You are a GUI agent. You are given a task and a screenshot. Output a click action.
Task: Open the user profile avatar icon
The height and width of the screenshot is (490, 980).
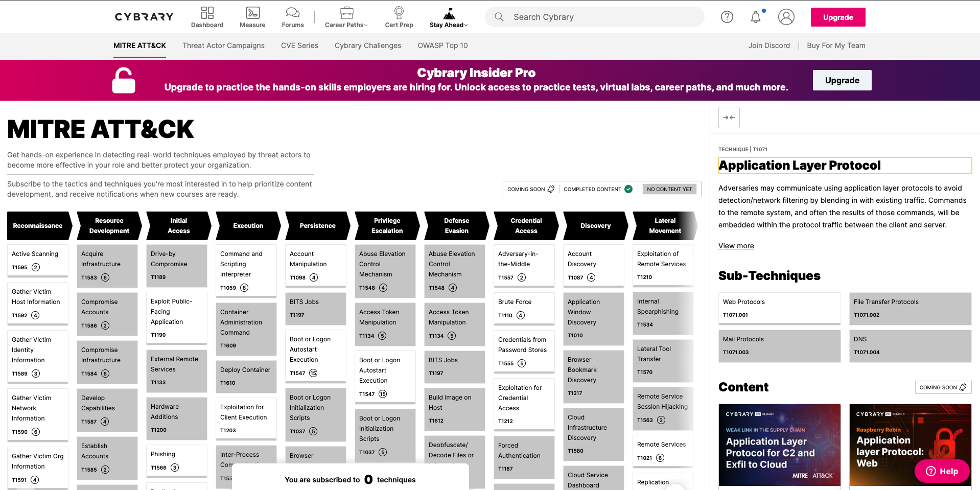[x=786, y=17]
